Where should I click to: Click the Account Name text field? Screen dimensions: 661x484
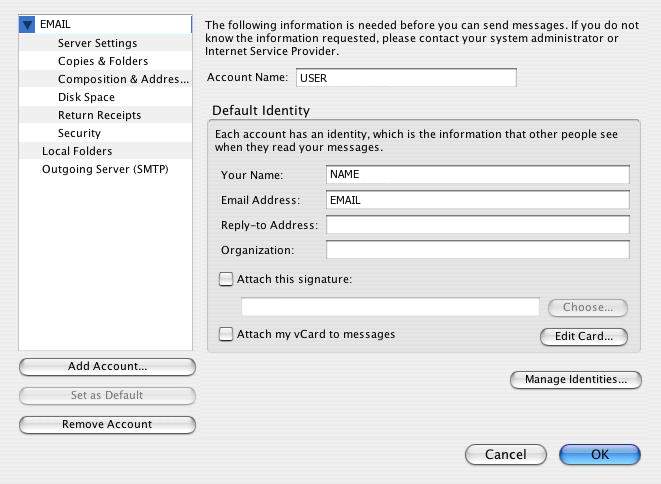pos(406,78)
